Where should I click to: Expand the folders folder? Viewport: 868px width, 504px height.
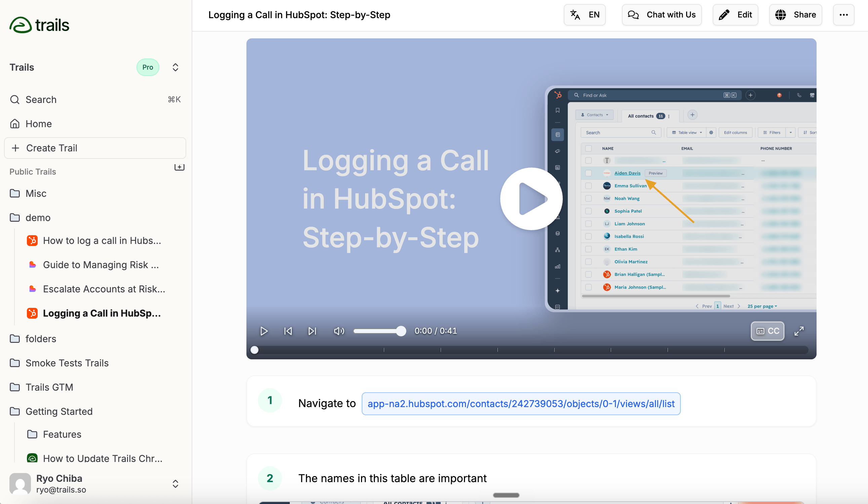coord(95,338)
